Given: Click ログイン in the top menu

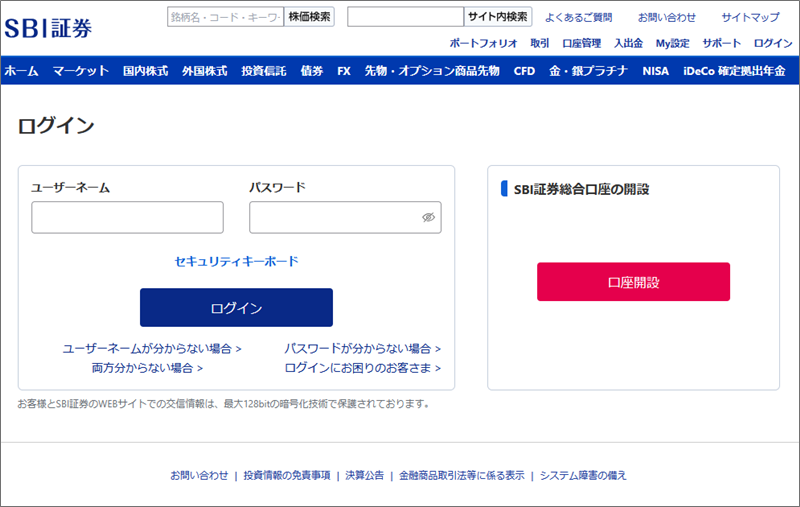Looking at the screenshot, I should 773,43.
